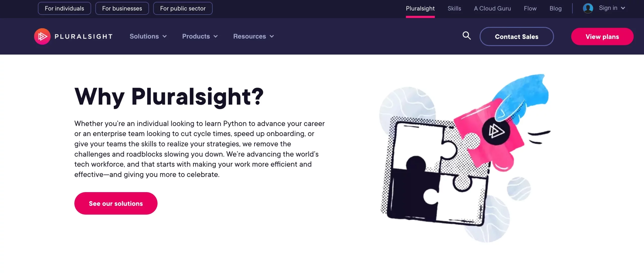Expand the Resources dropdown menu
Screen dimensions: 644x273
tap(253, 36)
